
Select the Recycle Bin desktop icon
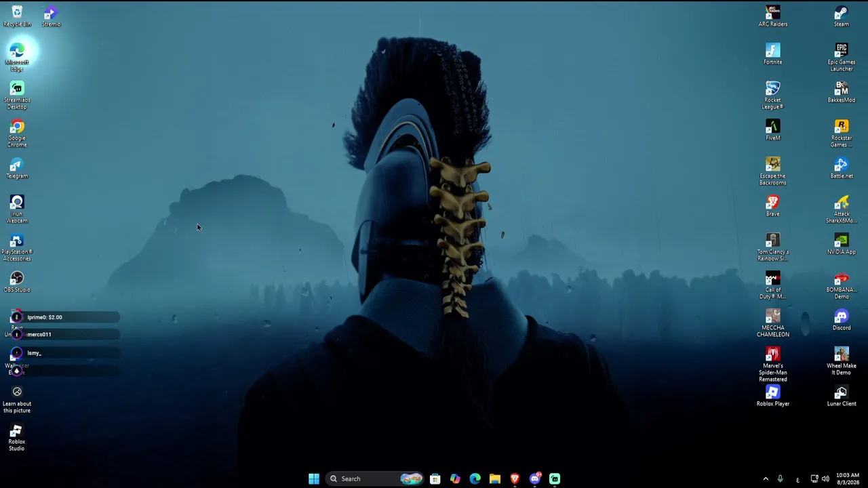tap(17, 16)
